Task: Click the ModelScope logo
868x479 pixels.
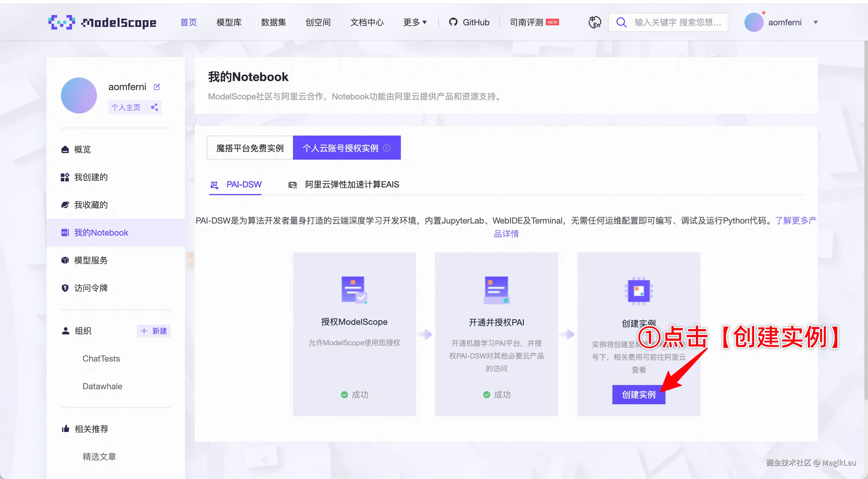Action: coord(102,22)
